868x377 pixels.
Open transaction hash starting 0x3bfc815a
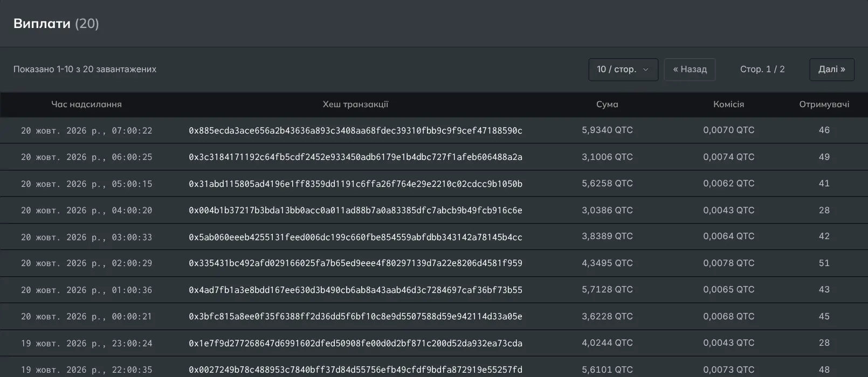355,317
